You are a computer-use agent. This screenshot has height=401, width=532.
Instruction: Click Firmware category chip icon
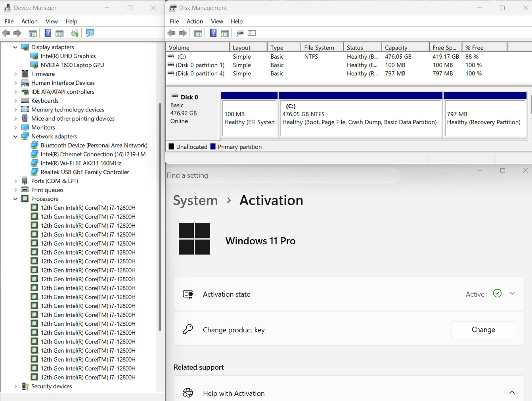point(25,74)
